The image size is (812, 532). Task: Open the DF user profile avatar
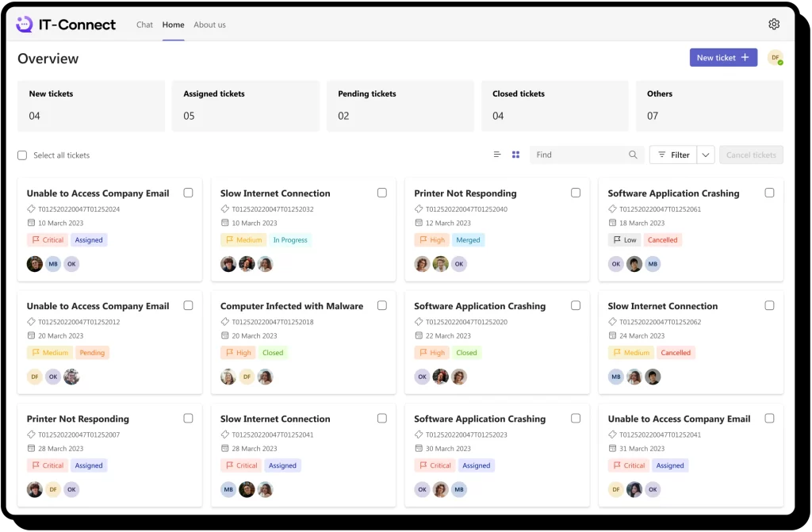tap(775, 58)
